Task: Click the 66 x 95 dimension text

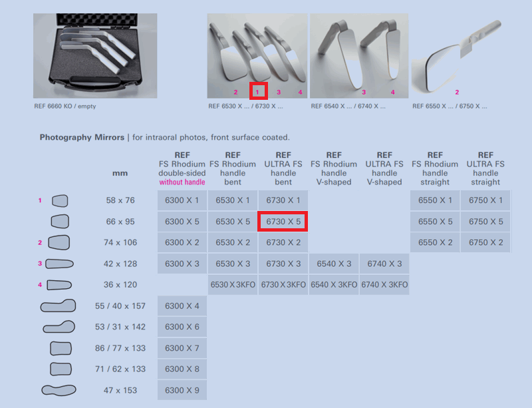Action: (120, 222)
